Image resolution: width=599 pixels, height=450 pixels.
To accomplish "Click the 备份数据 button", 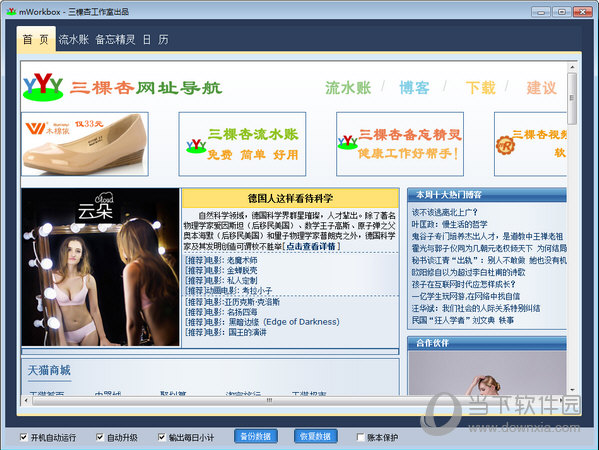I will click(x=256, y=436).
